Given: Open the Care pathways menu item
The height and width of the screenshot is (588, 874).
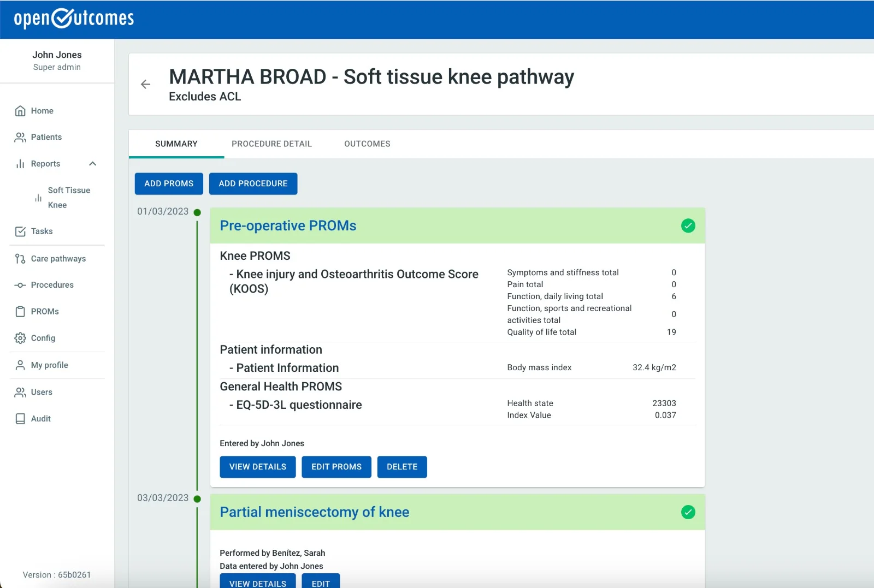Looking at the screenshot, I should point(58,259).
